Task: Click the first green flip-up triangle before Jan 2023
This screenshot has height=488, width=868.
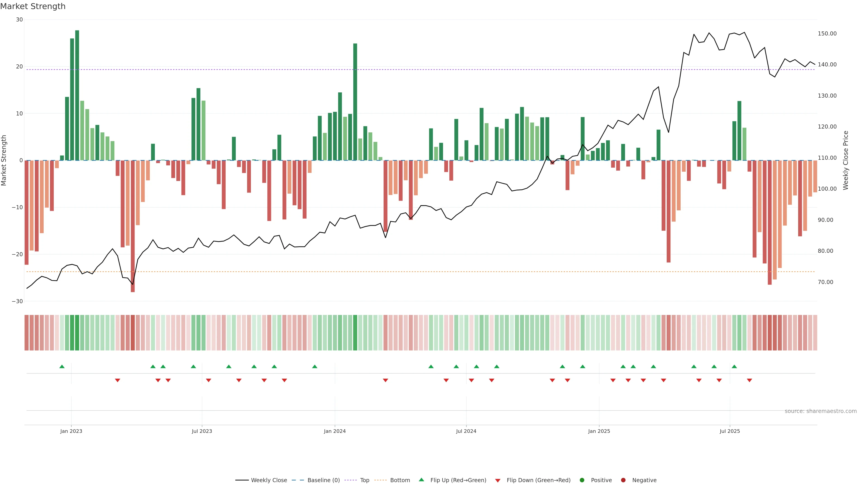Action: tap(62, 366)
